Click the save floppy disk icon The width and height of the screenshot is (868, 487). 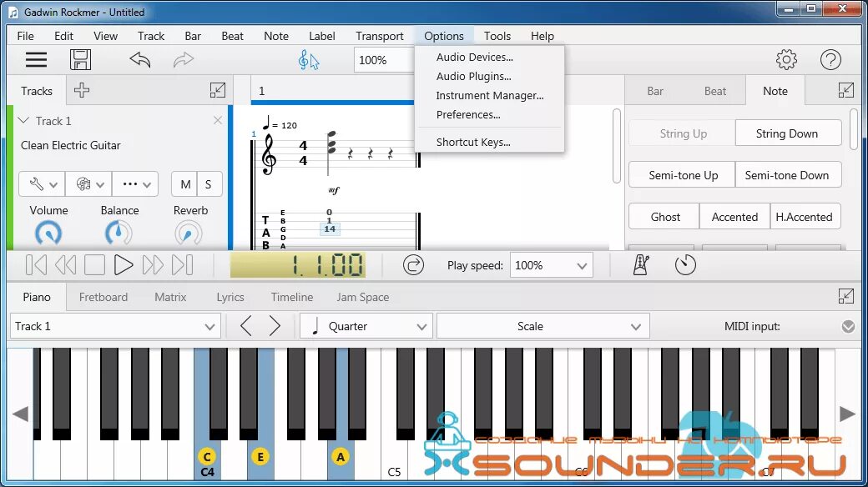tap(80, 59)
